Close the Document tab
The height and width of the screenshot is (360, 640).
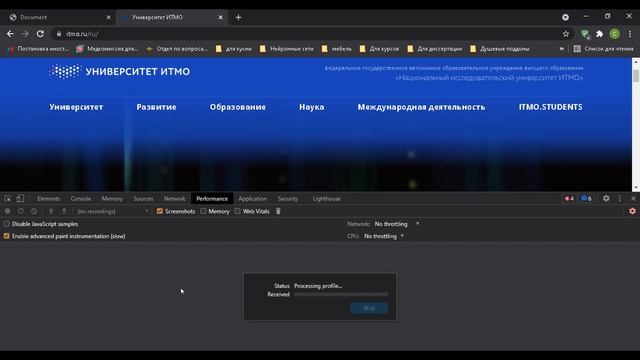pos(108,17)
